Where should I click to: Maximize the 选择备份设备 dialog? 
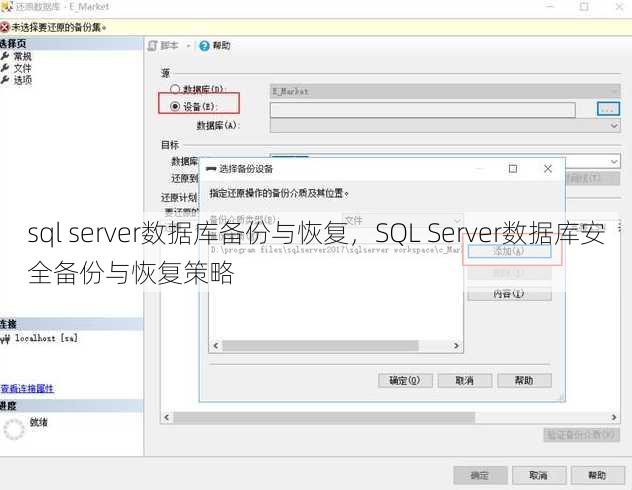(x=513, y=168)
